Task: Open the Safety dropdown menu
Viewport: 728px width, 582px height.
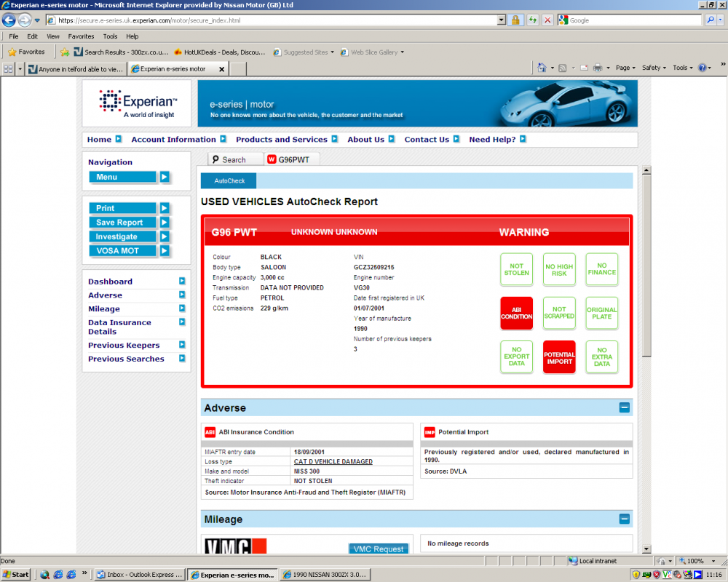Action: (x=654, y=68)
